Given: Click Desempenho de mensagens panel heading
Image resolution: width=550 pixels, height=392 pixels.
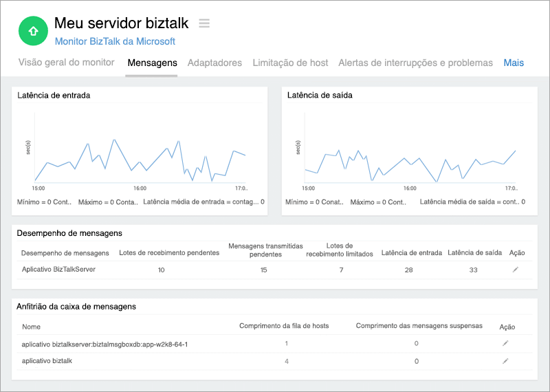Looking at the screenshot, I should [69, 233].
